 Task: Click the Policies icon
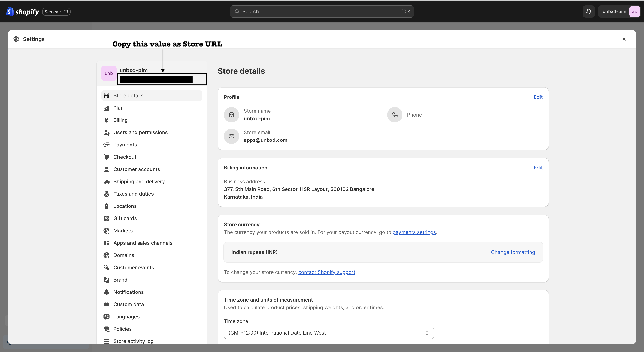tap(107, 329)
